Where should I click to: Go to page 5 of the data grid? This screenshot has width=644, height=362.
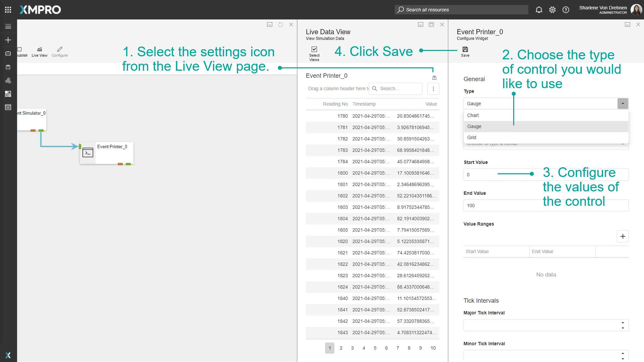tap(375, 348)
